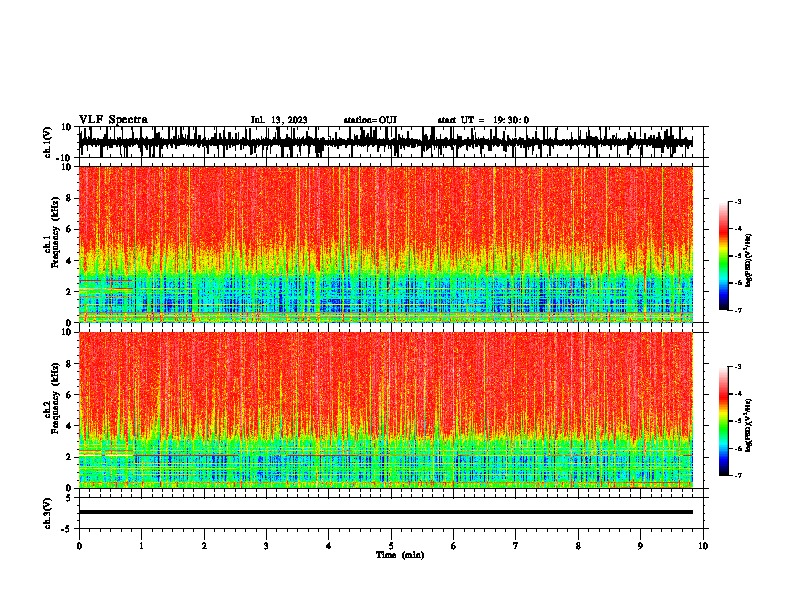Screen dimensions: 792x612
Task: Click the "Time (min)" axis label
Action: click(400, 555)
